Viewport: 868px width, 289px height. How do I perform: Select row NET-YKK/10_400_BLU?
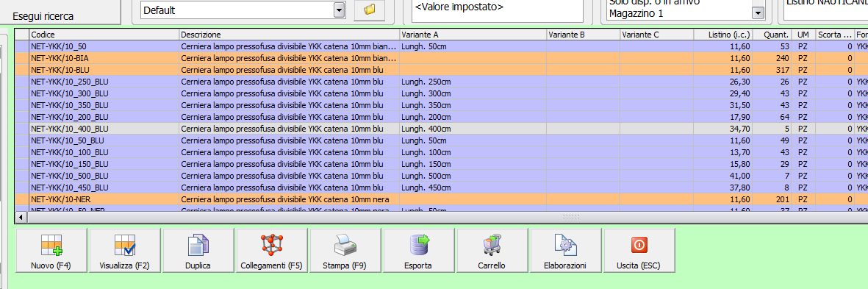point(441,129)
